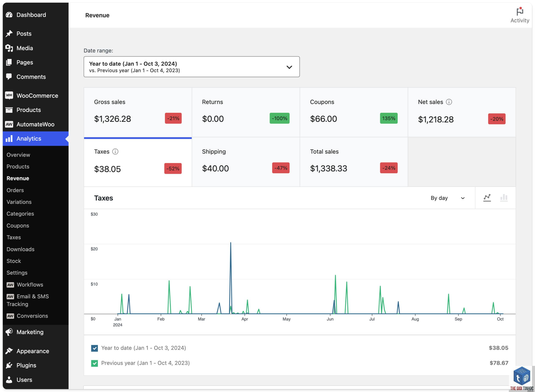The height and width of the screenshot is (392, 535).
Task: Click the Pages icon in sidebar
Action: coord(9,62)
